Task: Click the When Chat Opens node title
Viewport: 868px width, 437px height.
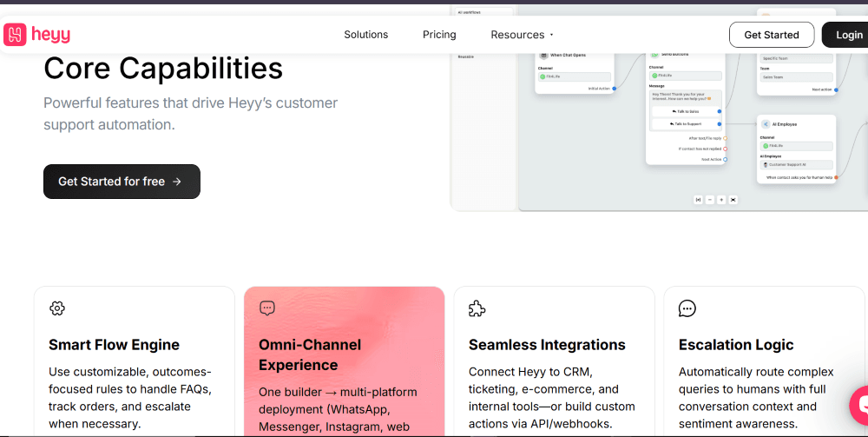Action: pyautogui.click(x=568, y=55)
